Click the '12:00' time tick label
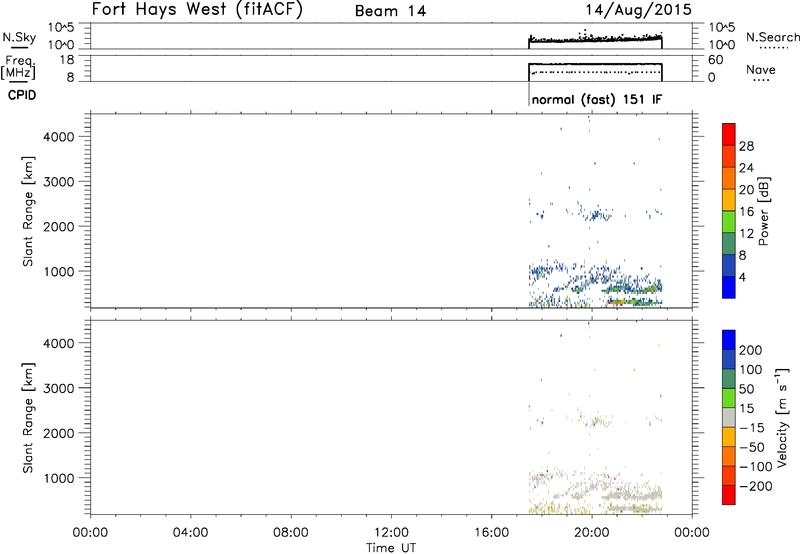Screen dimensions: 800x554 click(x=391, y=533)
